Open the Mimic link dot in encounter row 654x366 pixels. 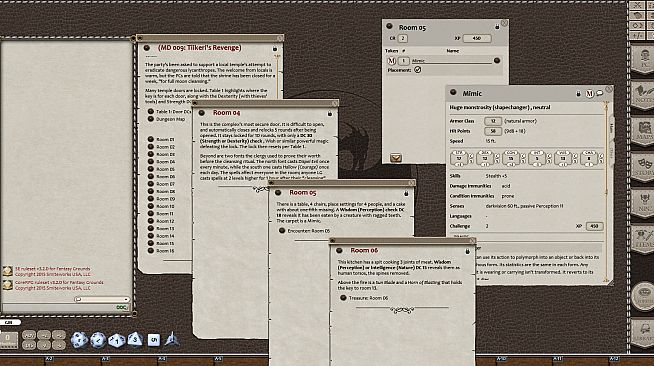pos(497,61)
